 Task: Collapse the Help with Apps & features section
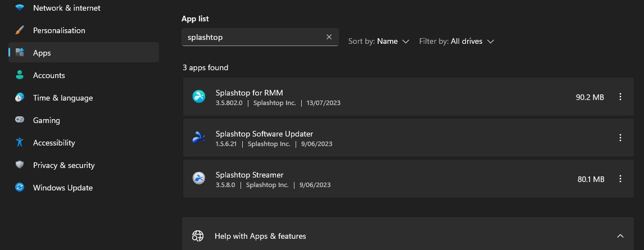pyautogui.click(x=620, y=236)
